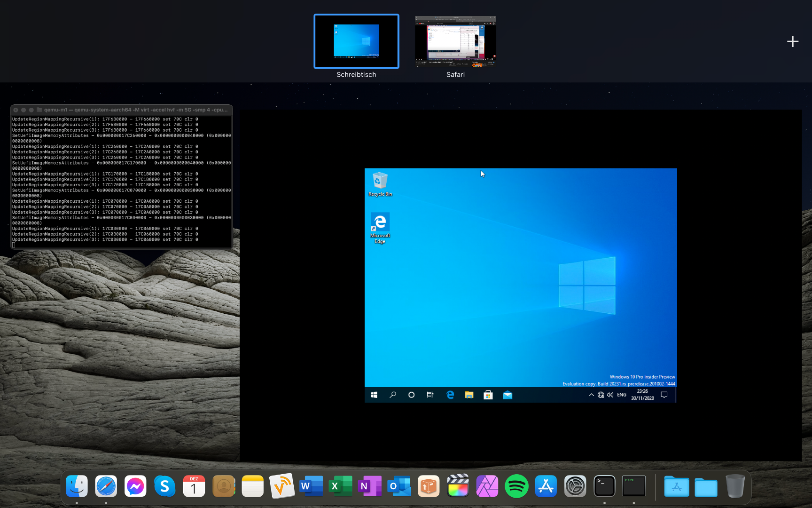
Task: Add a new desktop space with plus button
Action: point(793,41)
